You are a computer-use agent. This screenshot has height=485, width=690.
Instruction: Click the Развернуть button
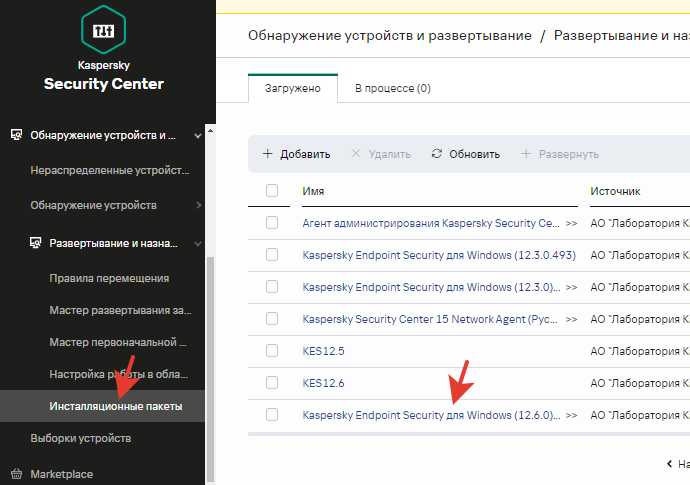[560, 154]
